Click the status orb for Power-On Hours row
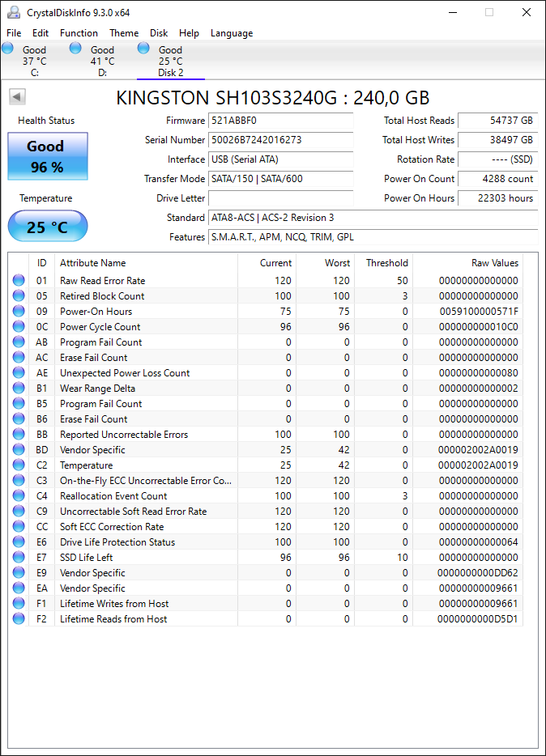 [x=19, y=311]
